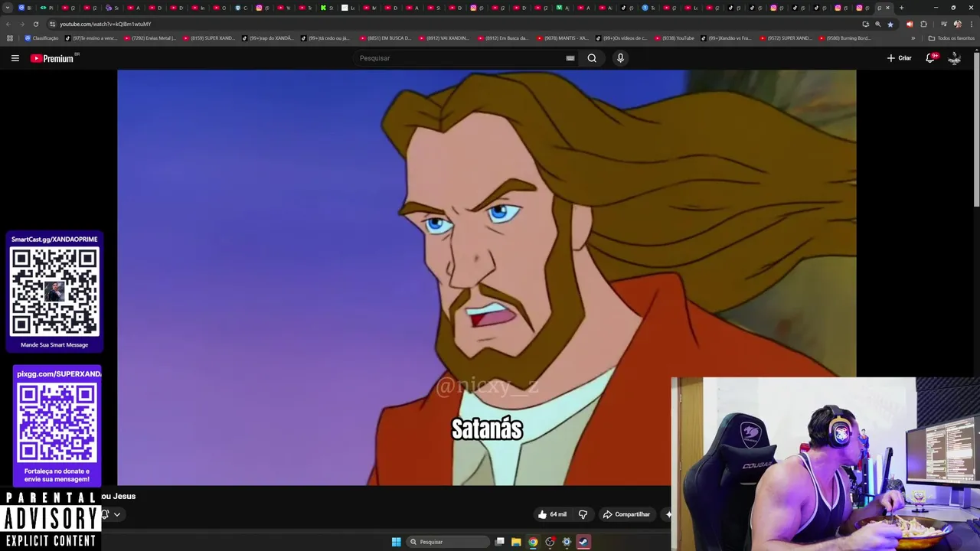Open the (8159) SUPER XAND bookmark

click(209, 38)
